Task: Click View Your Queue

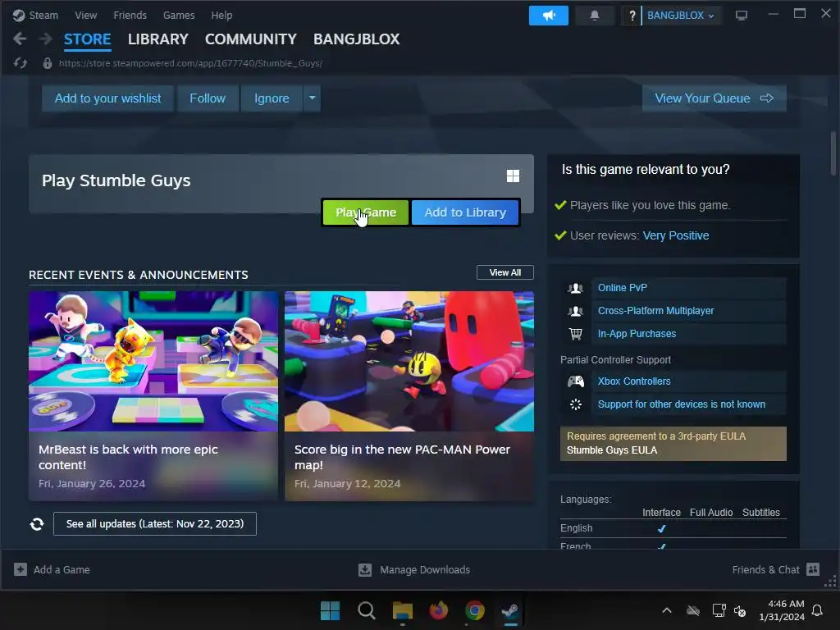Action: coord(714,98)
